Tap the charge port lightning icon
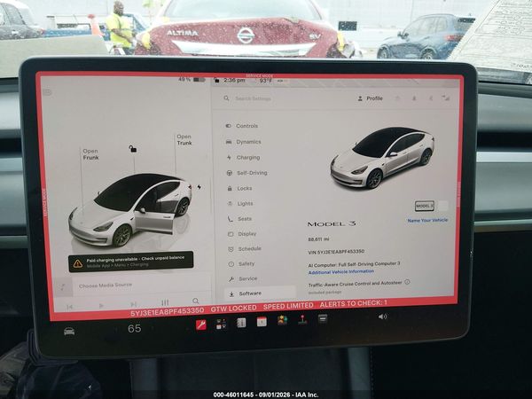This screenshot has width=532, height=399. [x=199, y=187]
